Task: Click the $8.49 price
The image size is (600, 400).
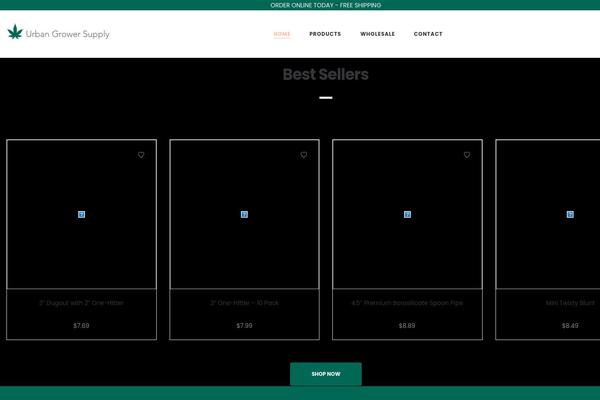Action: coord(570,326)
